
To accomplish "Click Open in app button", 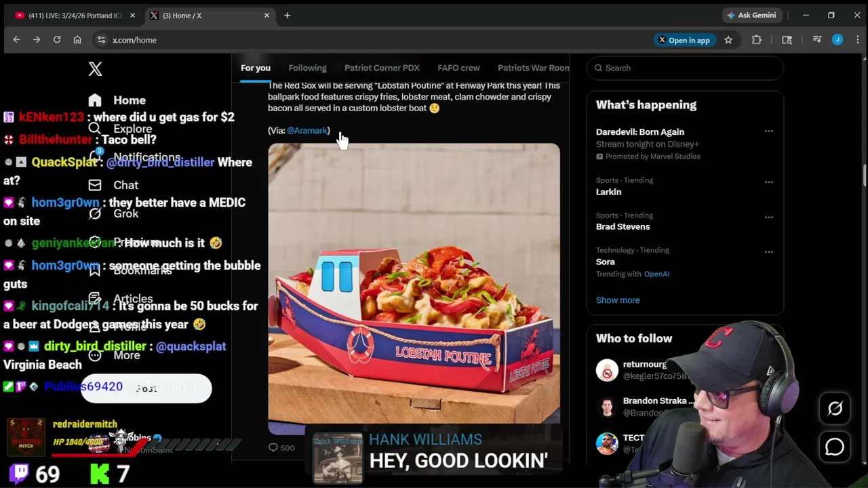I will [x=684, y=40].
